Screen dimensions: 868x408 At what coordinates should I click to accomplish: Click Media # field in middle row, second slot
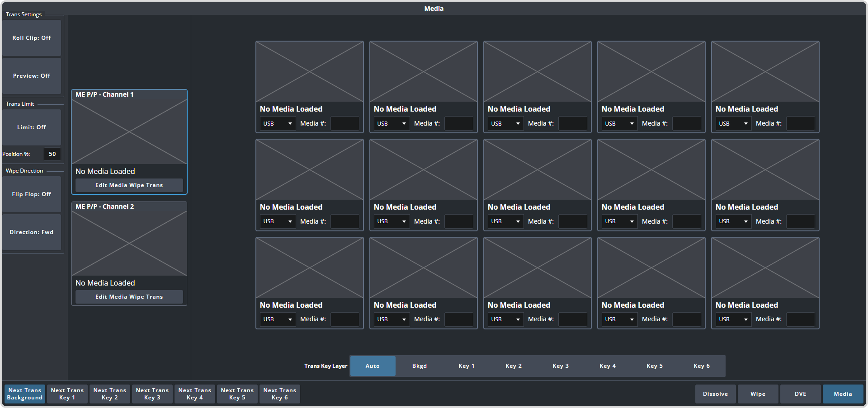(x=459, y=222)
